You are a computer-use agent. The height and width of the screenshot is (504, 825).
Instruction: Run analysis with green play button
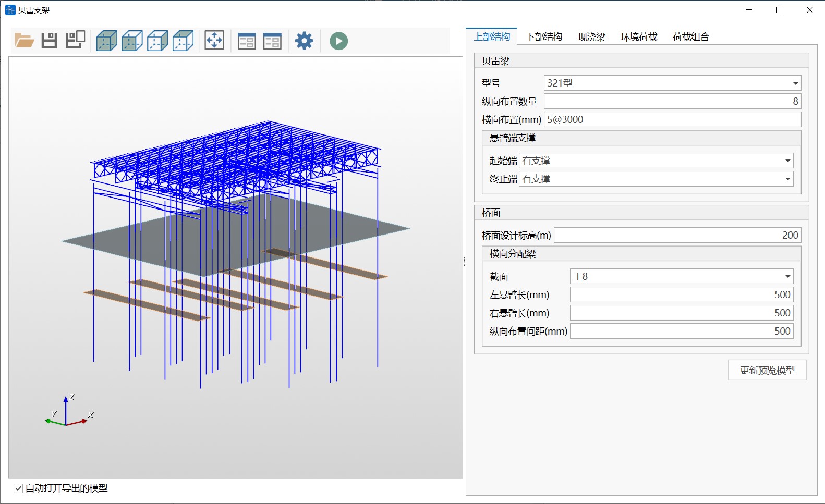(x=338, y=41)
